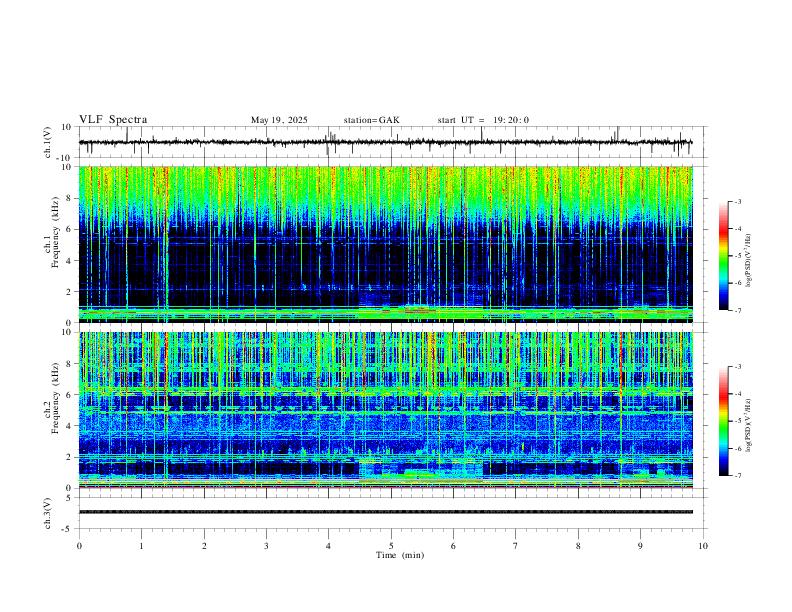Click the "station=GAK" label
The image size is (792, 612).
coord(372,120)
